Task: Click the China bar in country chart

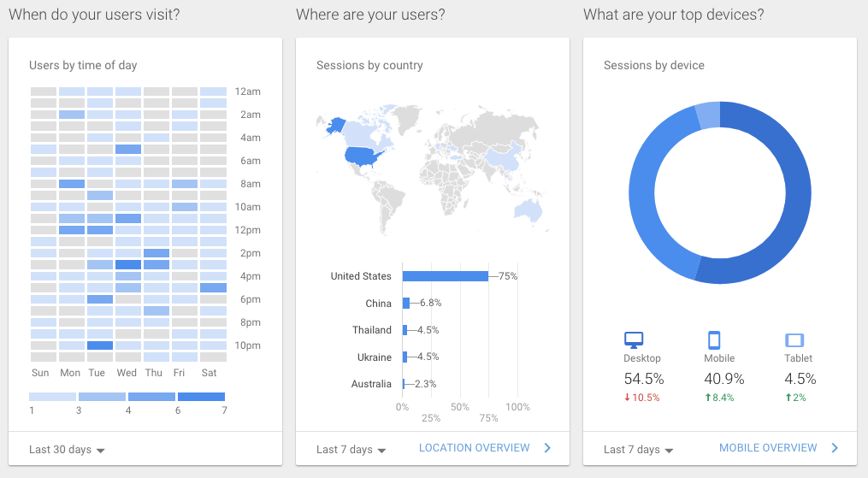Action: [405, 304]
